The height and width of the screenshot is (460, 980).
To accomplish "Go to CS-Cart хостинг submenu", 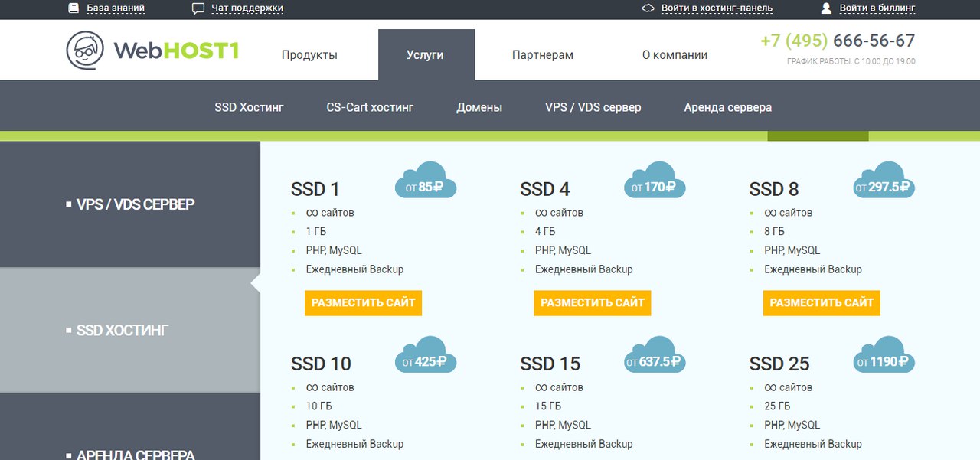I will click(370, 107).
